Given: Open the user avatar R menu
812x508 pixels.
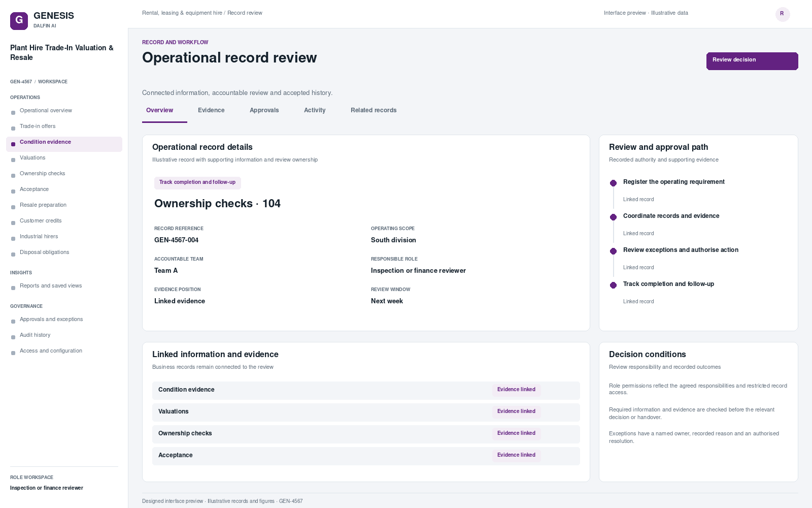Looking at the screenshot, I should [783, 14].
